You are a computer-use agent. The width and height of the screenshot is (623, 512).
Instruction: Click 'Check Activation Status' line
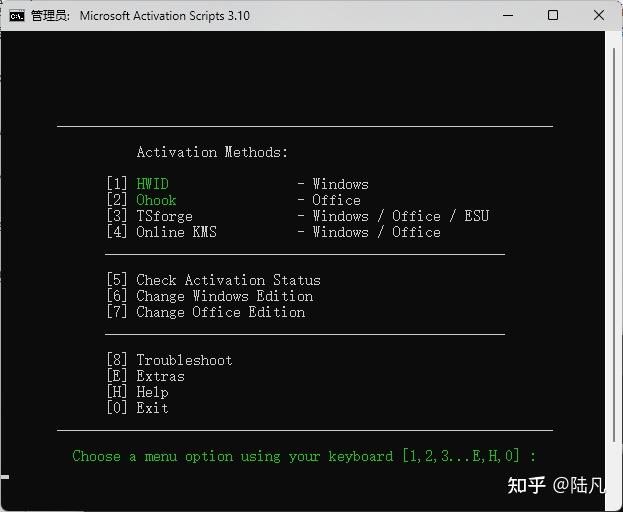tap(213, 280)
